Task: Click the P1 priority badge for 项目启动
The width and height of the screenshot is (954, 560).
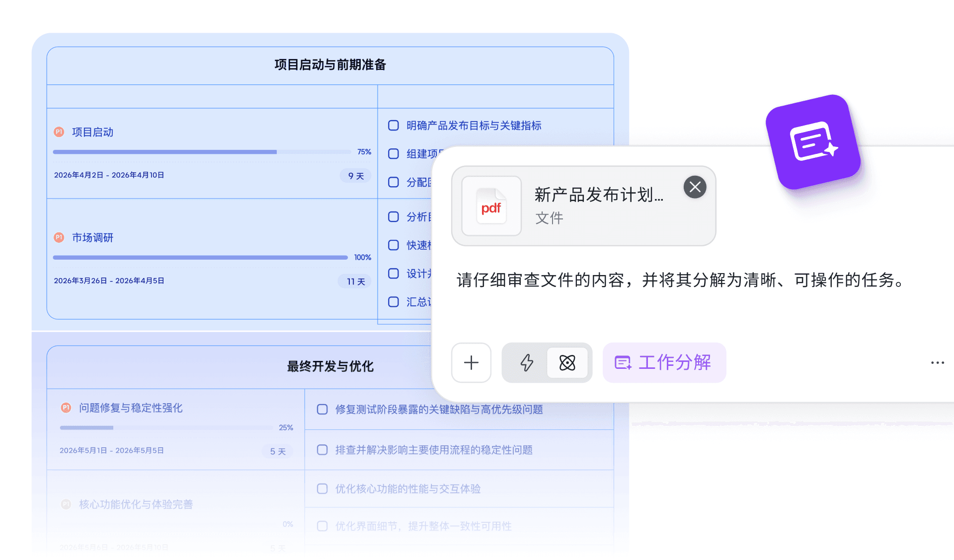Action: click(x=59, y=132)
